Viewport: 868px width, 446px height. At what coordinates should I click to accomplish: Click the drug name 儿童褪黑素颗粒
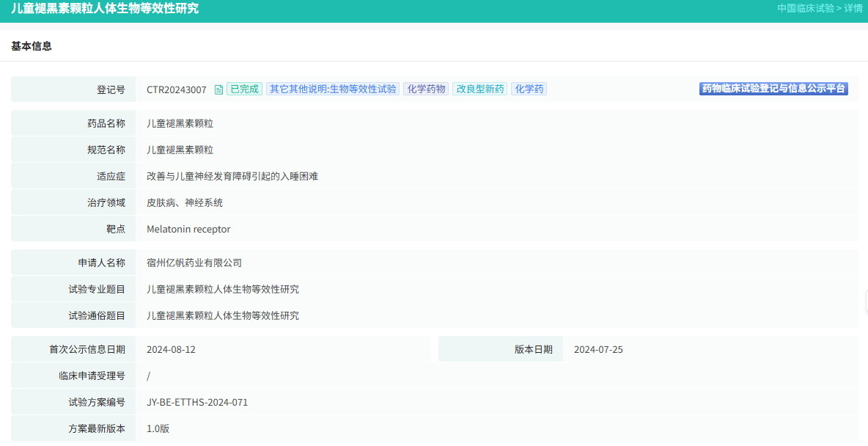[x=179, y=123]
